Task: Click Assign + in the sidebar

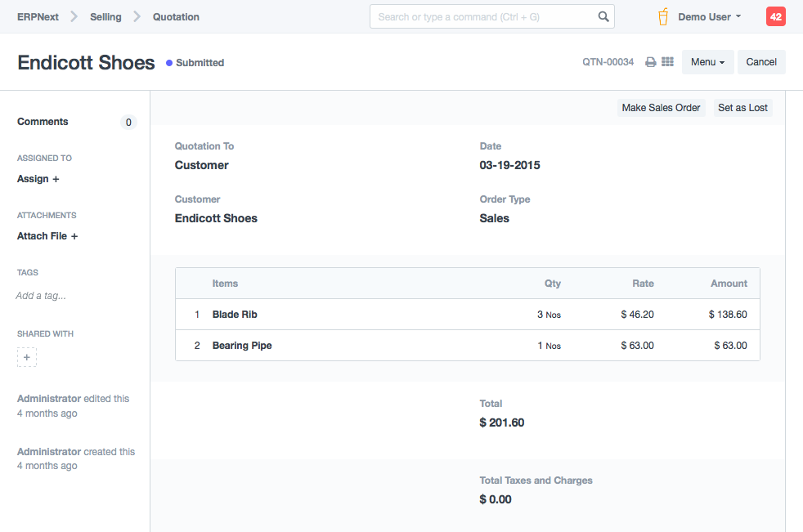Action: click(38, 179)
